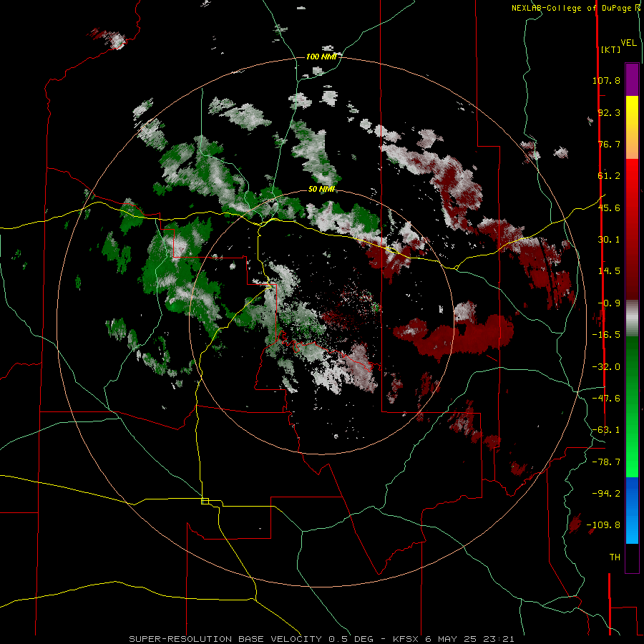Click the -0.9 value on velocity scale
This screenshot has height=644, width=644.
(x=609, y=303)
